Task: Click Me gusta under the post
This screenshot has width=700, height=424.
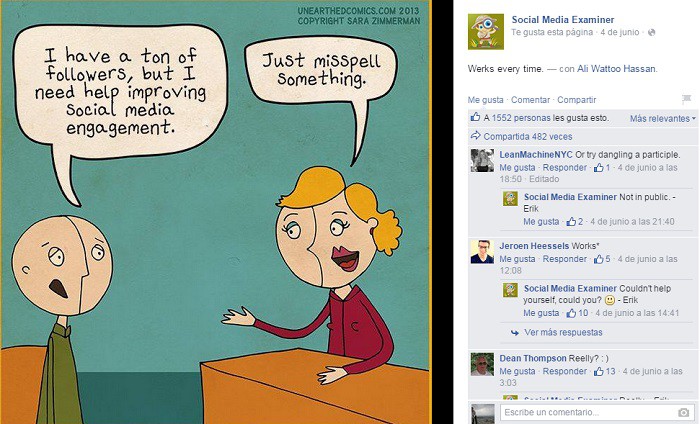Action: (485, 100)
